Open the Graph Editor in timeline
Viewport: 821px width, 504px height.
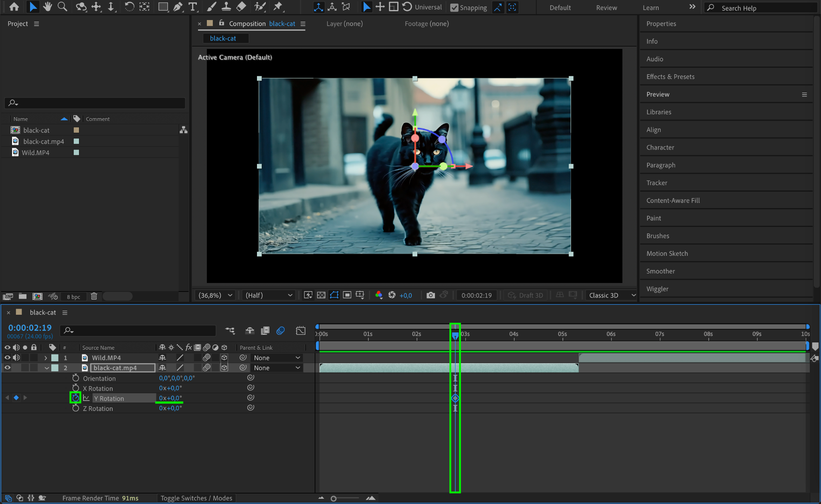(301, 330)
